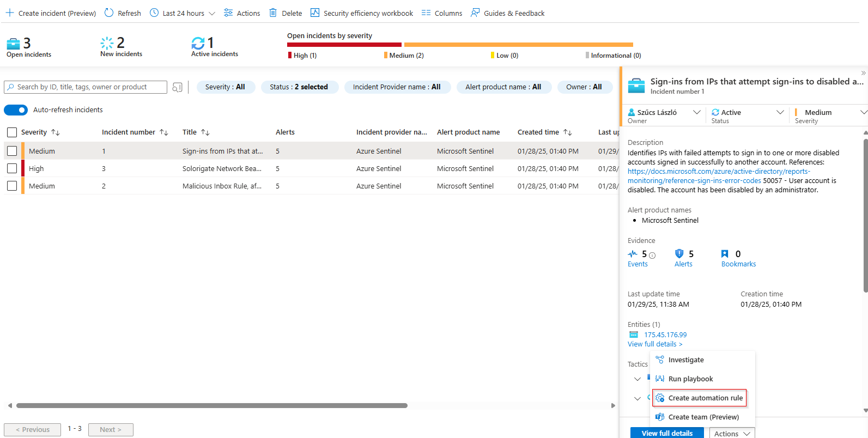The height and width of the screenshot is (438, 868).
Task: Open the entity link 175.45.176.99
Action: coord(665,335)
